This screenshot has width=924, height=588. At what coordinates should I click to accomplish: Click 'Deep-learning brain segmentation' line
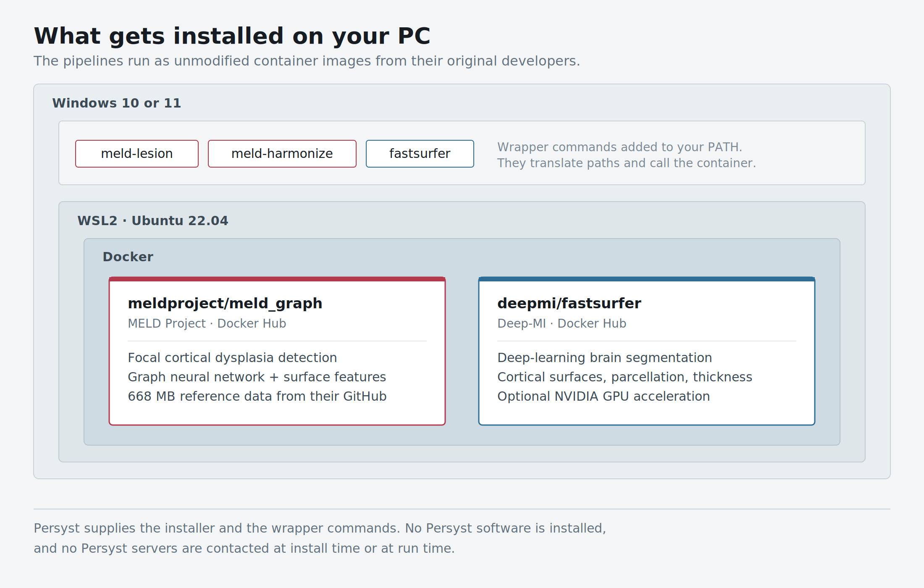pos(605,357)
